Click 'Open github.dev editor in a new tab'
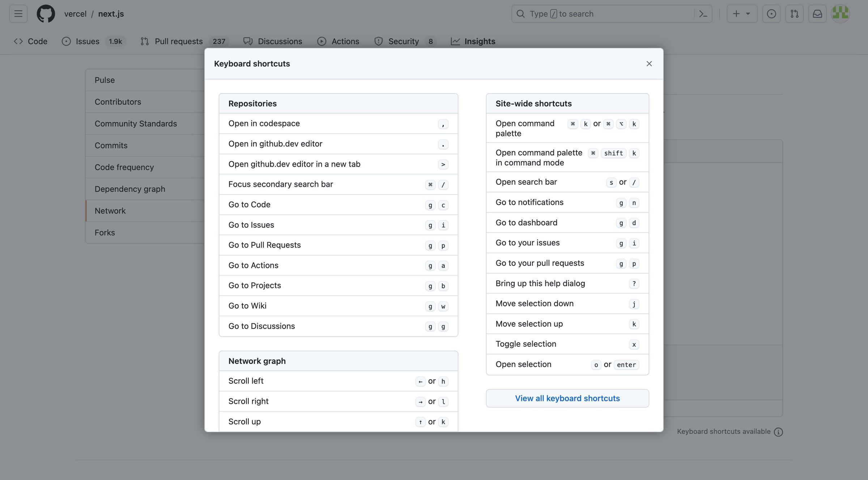Viewport: 868px width, 480px height. [339, 164]
